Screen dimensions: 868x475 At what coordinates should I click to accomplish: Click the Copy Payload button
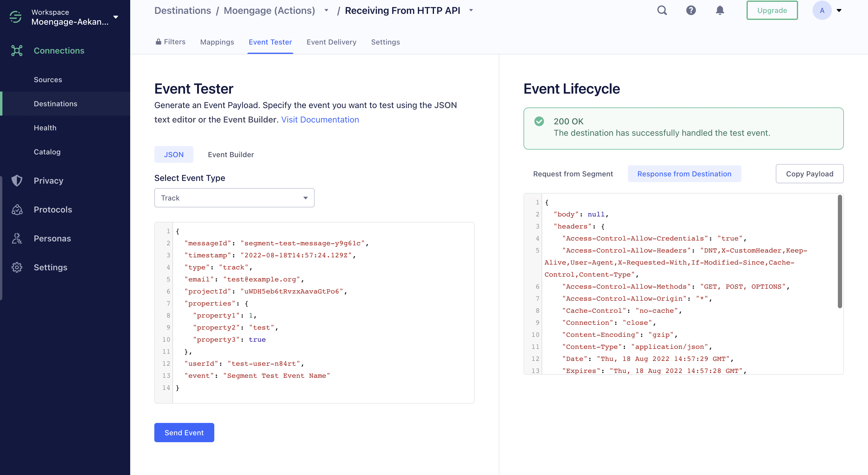(810, 173)
